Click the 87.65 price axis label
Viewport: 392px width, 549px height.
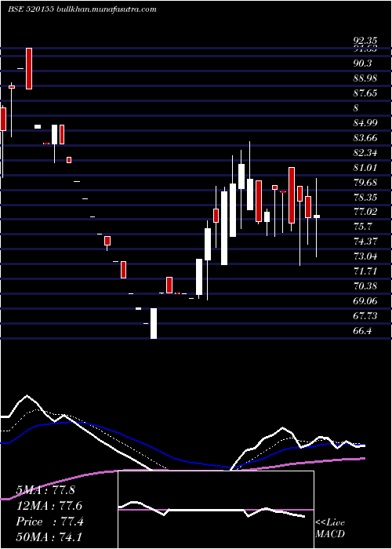(x=365, y=93)
